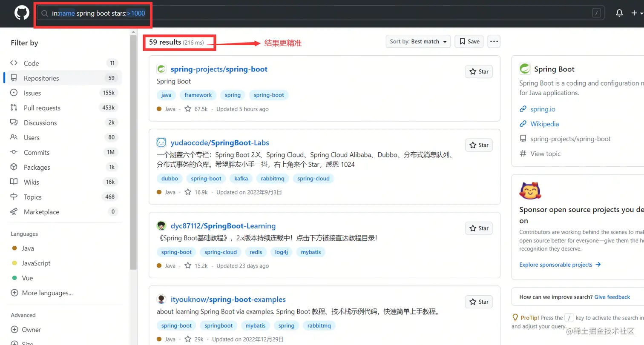
Task: Click the yudaocode avatar icon
Action: click(161, 143)
